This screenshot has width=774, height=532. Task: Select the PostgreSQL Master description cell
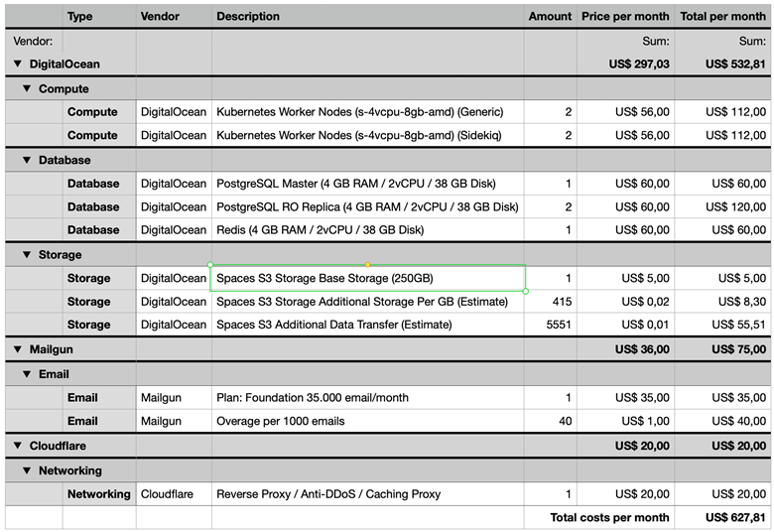pos(368,184)
